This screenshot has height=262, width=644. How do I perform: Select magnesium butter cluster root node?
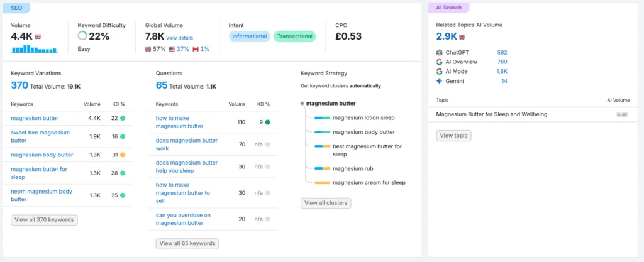pyautogui.click(x=331, y=103)
